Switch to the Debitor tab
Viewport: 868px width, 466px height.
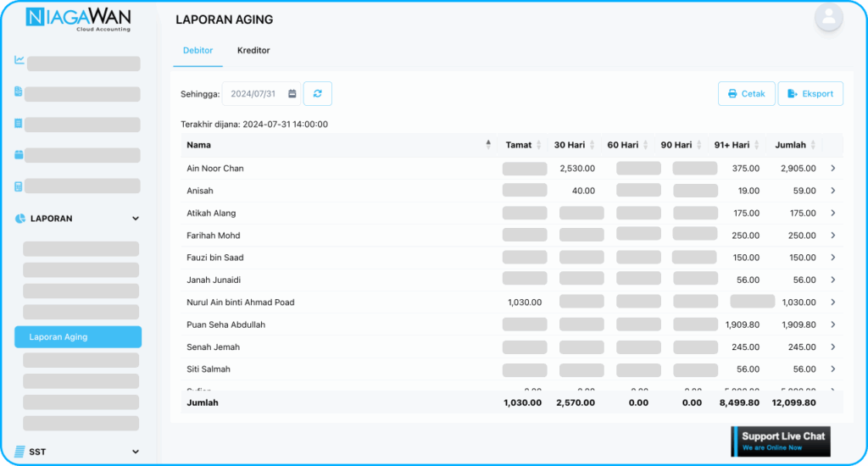coord(198,50)
